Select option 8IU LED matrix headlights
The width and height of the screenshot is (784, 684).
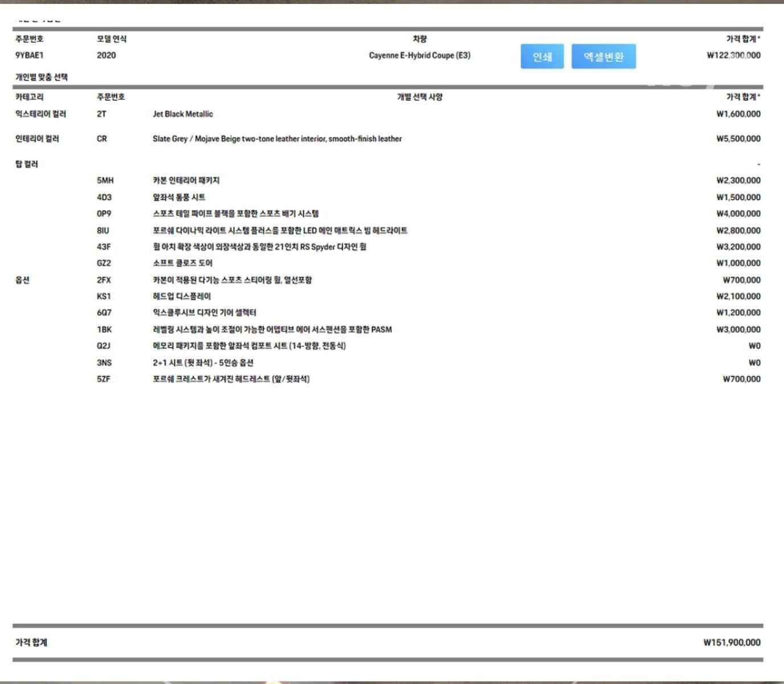click(x=428, y=230)
